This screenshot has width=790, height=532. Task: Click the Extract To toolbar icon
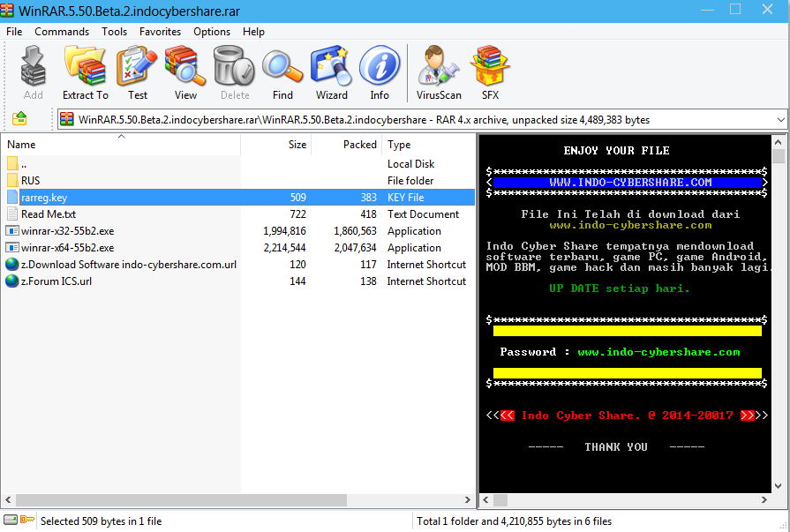pyautogui.click(x=85, y=65)
